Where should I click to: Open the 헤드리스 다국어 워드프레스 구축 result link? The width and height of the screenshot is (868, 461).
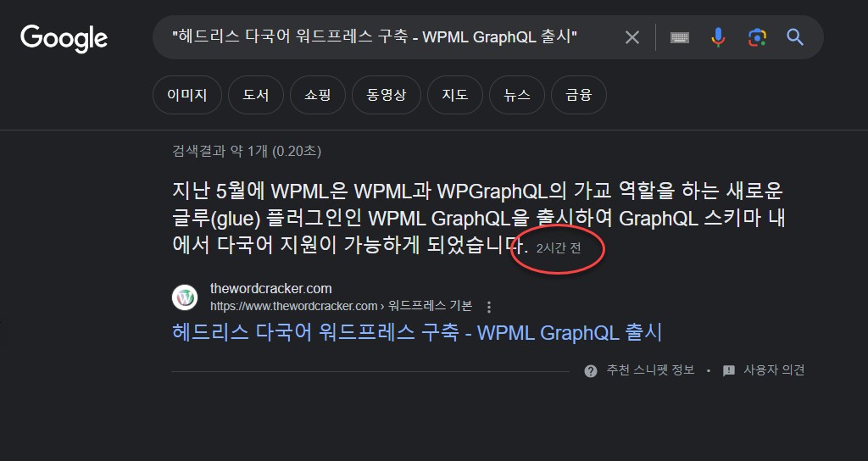pyautogui.click(x=417, y=332)
